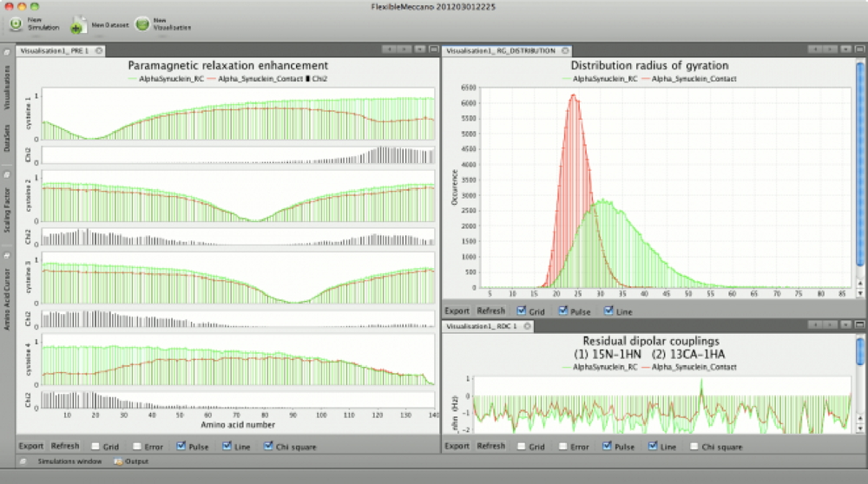Refresh the radius of gyration distribution plot
This screenshot has width=868, height=484.
click(491, 311)
